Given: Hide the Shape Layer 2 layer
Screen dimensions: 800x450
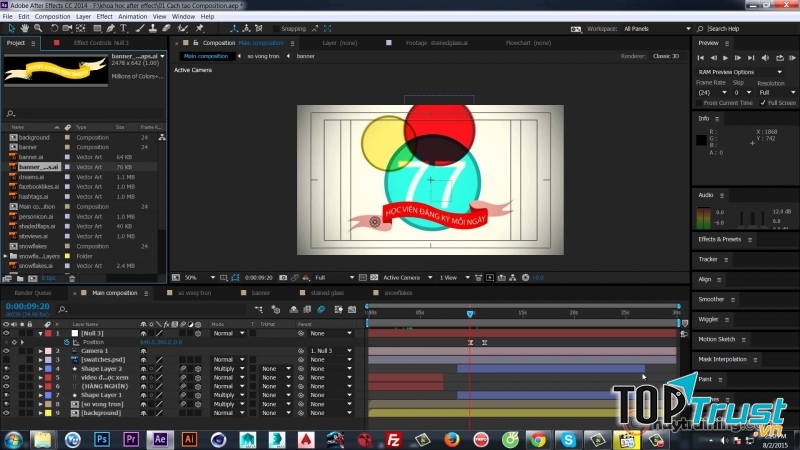Looking at the screenshot, I should pos(7,368).
